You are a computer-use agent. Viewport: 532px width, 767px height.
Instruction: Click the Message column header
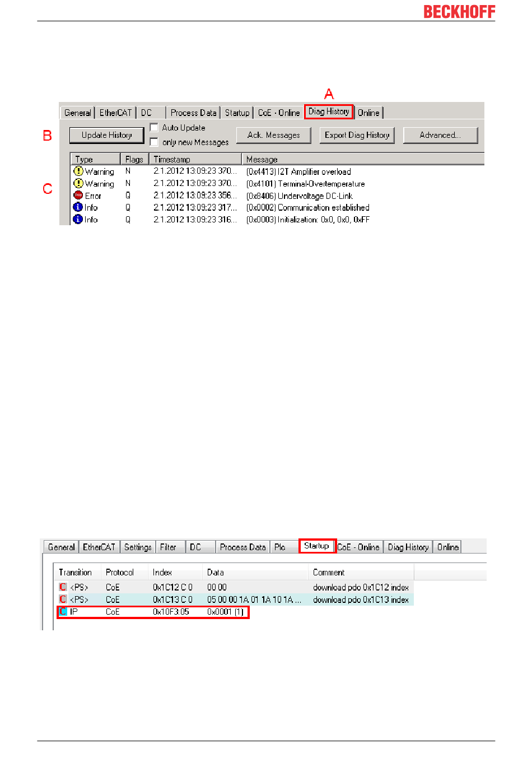tap(363, 159)
